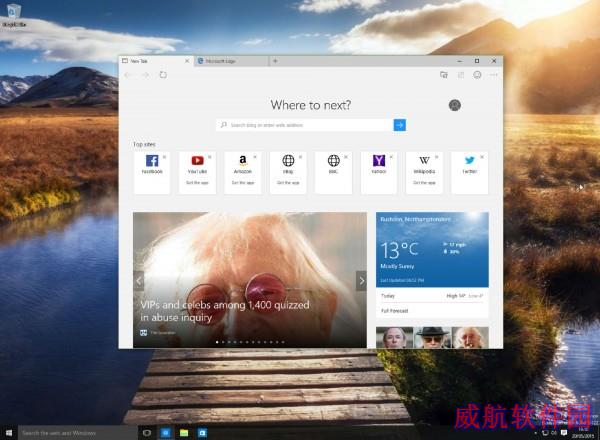600x440 pixels.
Task: Click the Web Note icon in the toolbar
Action: 461,75
